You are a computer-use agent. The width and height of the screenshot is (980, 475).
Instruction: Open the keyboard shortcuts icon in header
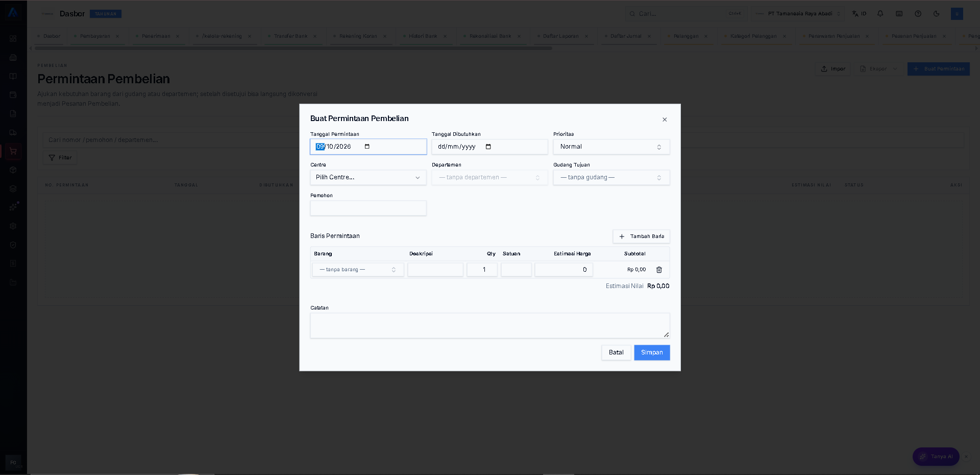899,14
